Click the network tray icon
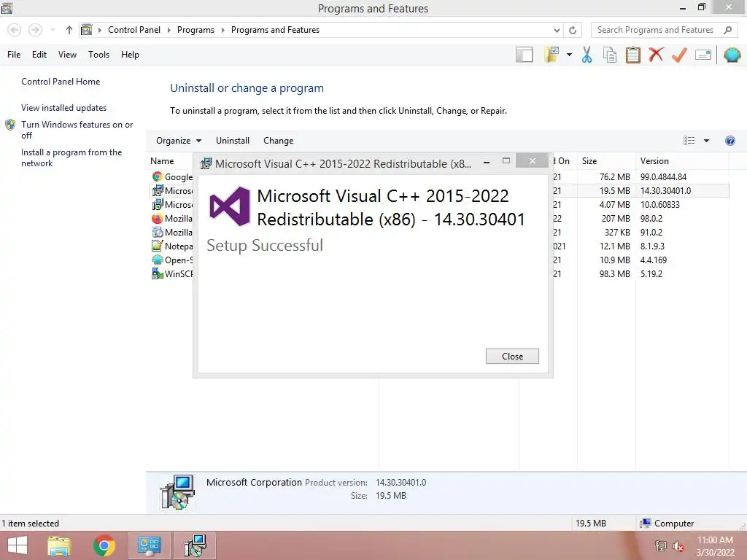Image resolution: width=747 pixels, height=560 pixels. pos(660,546)
